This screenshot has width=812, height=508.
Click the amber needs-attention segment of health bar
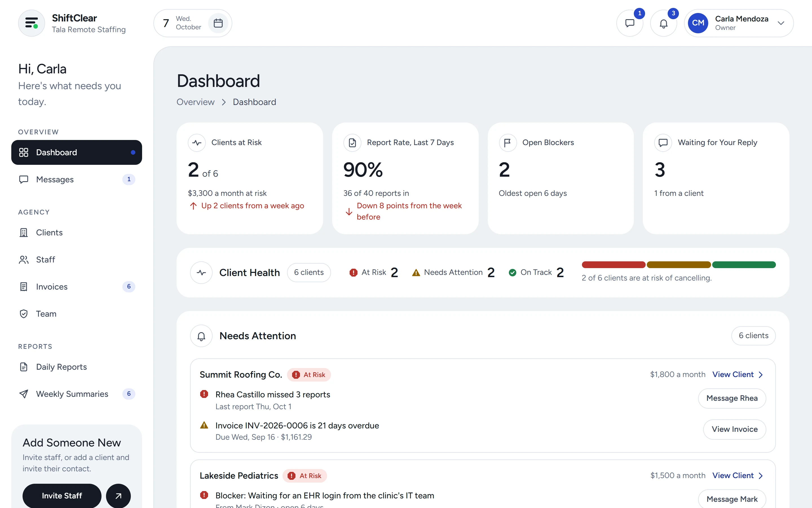(x=679, y=265)
